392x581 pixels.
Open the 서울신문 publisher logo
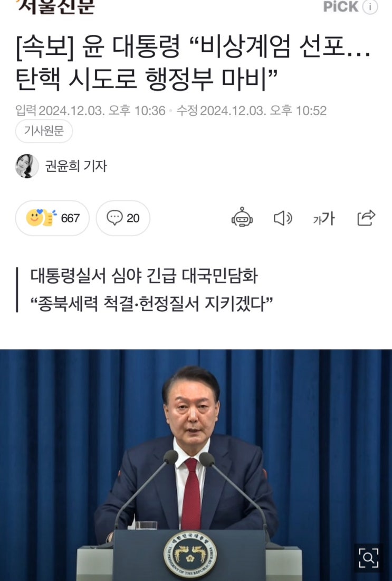point(56,6)
